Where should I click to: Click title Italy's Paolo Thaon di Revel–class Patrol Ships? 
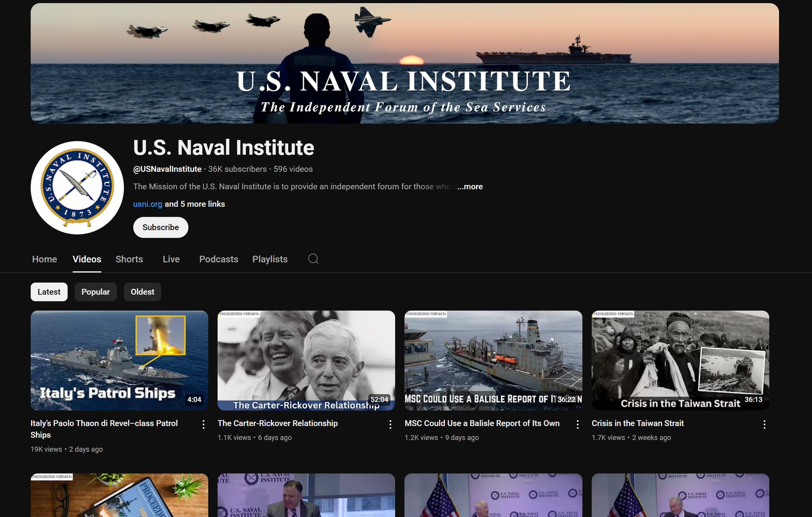point(104,429)
